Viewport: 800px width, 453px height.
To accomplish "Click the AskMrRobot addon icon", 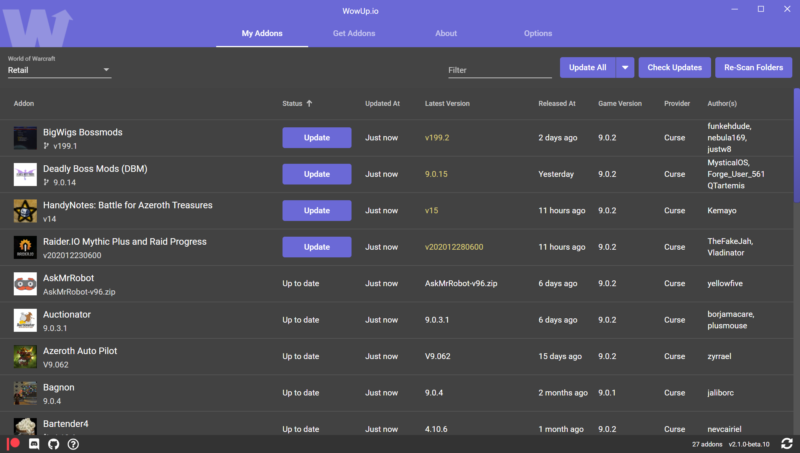I will (25, 284).
